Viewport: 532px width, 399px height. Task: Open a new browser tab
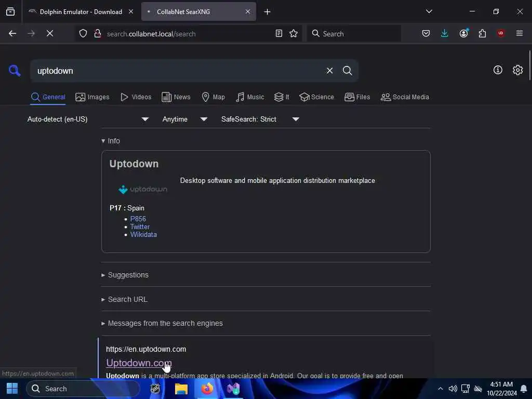(x=267, y=12)
